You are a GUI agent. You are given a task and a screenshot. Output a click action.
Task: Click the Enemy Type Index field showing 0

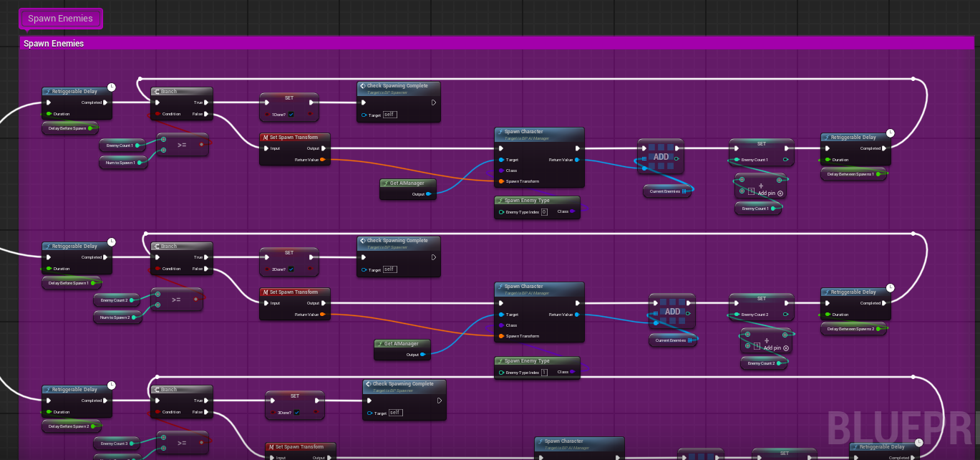point(544,212)
